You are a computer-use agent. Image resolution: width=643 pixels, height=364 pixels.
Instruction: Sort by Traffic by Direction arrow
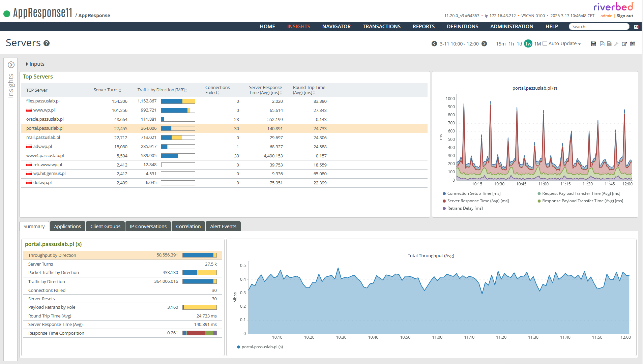click(x=186, y=90)
